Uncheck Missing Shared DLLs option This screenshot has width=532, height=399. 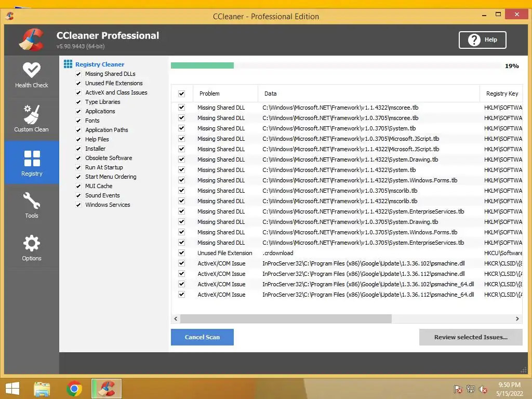coord(78,74)
